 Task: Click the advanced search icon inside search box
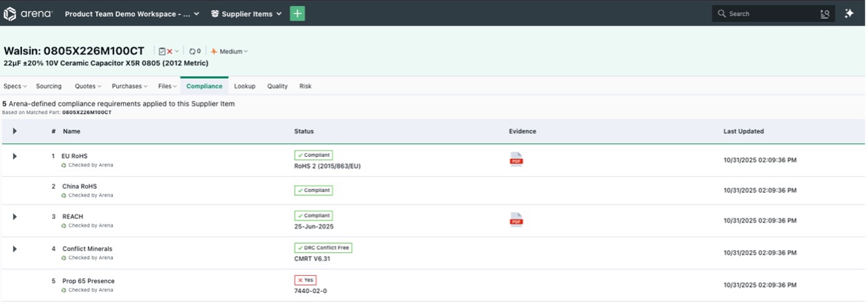pos(824,14)
